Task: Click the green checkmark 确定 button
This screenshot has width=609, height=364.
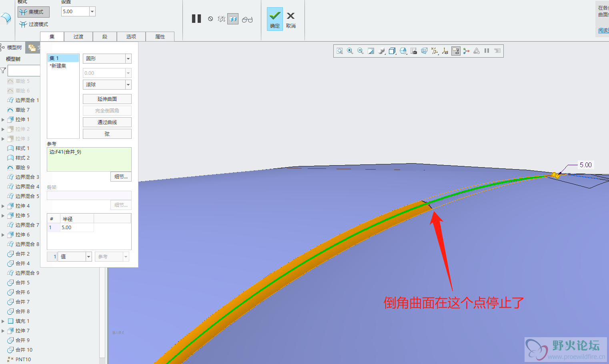Action: pyautogui.click(x=275, y=19)
